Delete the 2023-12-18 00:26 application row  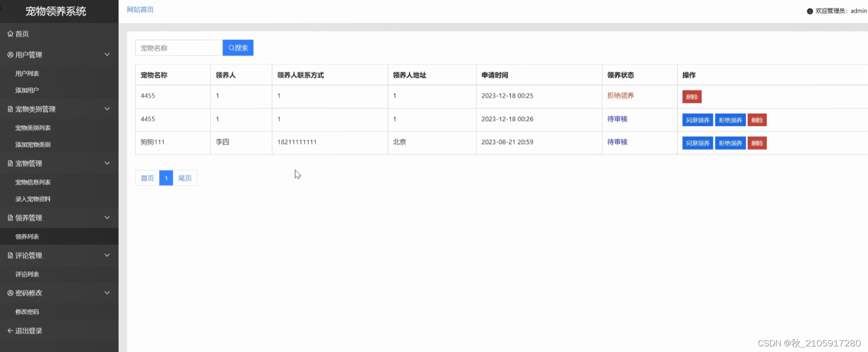click(757, 120)
